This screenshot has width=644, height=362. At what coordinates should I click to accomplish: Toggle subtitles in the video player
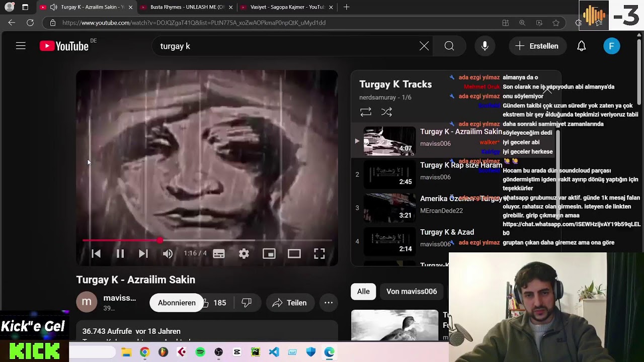pyautogui.click(x=219, y=253)
